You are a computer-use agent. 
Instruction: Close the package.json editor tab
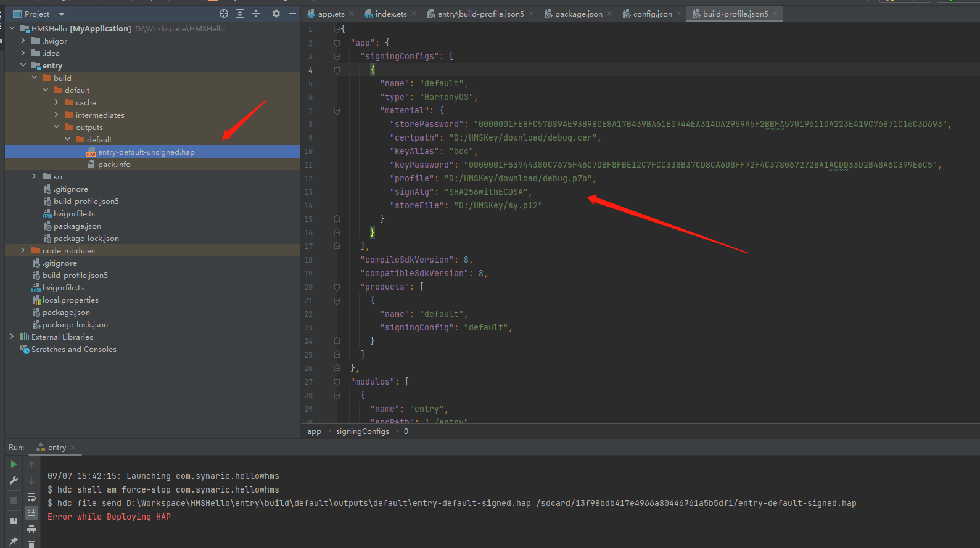pos(609,14)
